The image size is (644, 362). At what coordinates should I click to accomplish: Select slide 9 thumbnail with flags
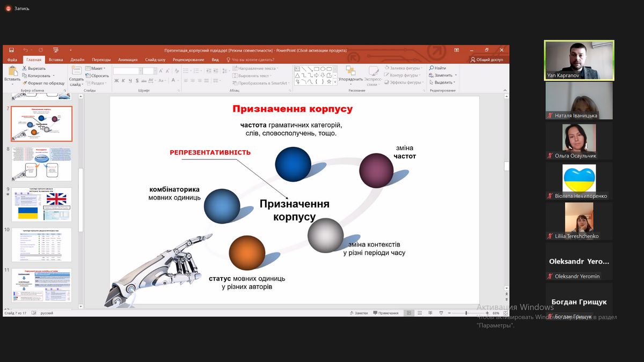42,204
